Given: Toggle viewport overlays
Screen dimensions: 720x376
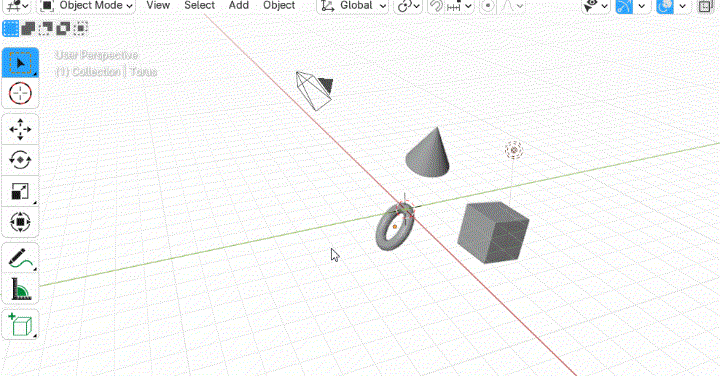Looking at the screenshot, I should 665,6.
